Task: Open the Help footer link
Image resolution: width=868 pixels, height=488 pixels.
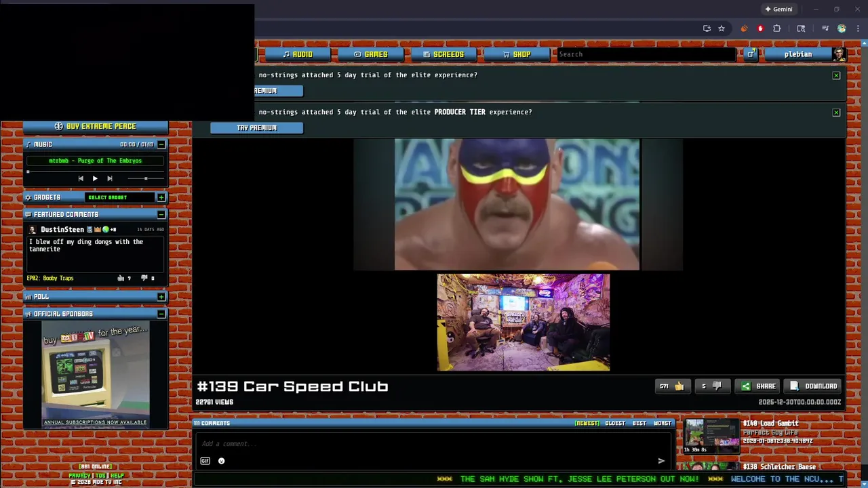Action: [x=117, y=476]
